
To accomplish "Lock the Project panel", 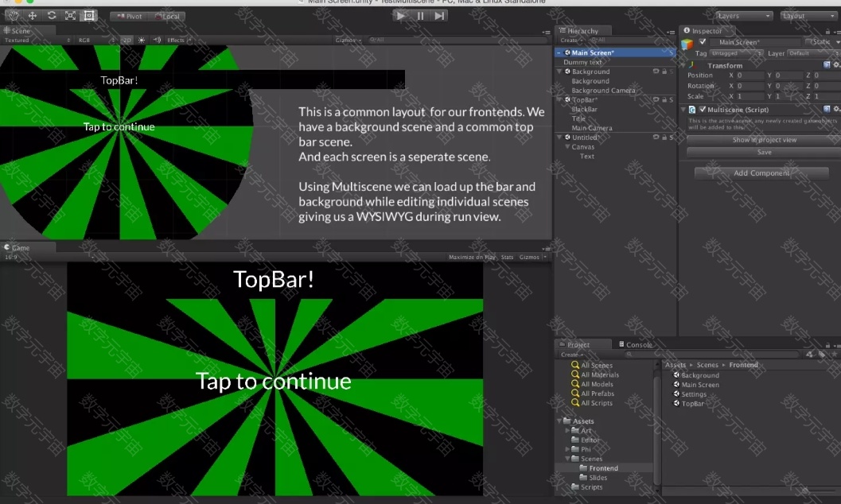I will pos(827,345).
